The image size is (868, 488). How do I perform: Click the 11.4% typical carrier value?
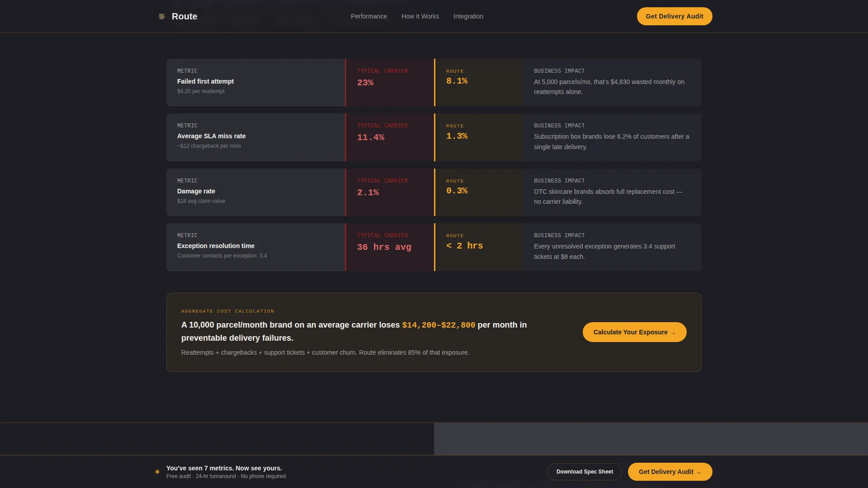click(371, 137)
